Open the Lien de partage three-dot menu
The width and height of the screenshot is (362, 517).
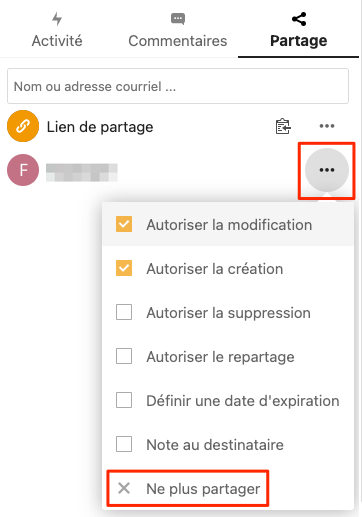coord(327,126)
